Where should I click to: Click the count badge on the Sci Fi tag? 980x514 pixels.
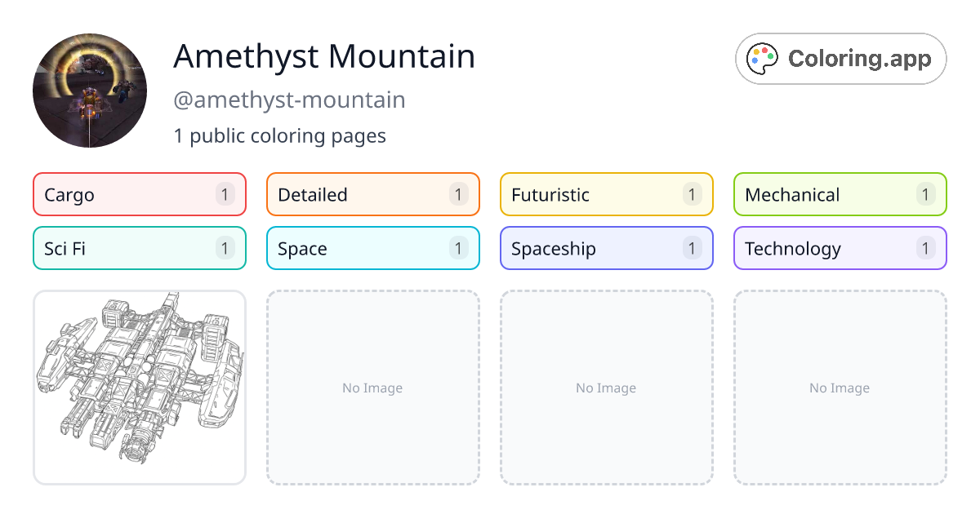pyautogui.click(x=225, y=248)
